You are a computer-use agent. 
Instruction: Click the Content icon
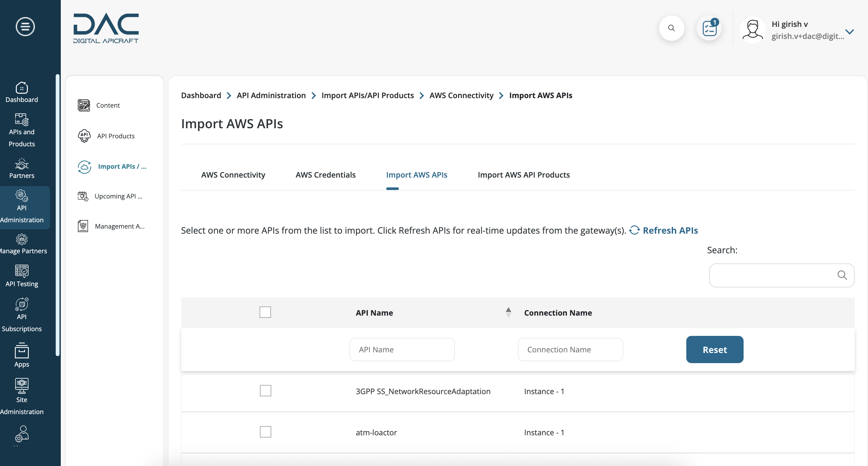[x=84, y=105]
